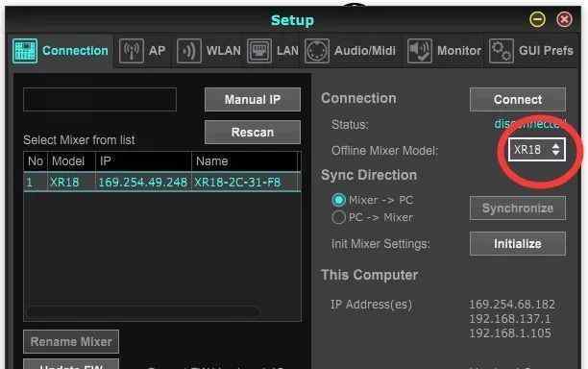The image size is (588, 369).
Task: Click the LAN ethernet port icon
Action: 259,51
